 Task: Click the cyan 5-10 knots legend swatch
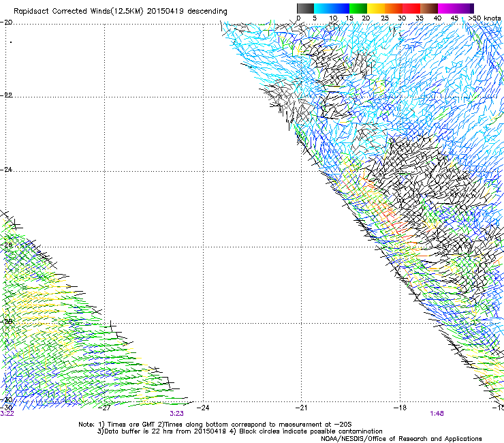point(323,8)
